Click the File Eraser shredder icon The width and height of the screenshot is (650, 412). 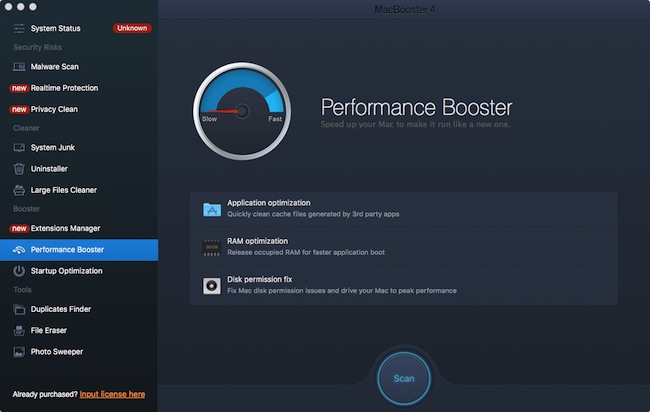point(19,331)
